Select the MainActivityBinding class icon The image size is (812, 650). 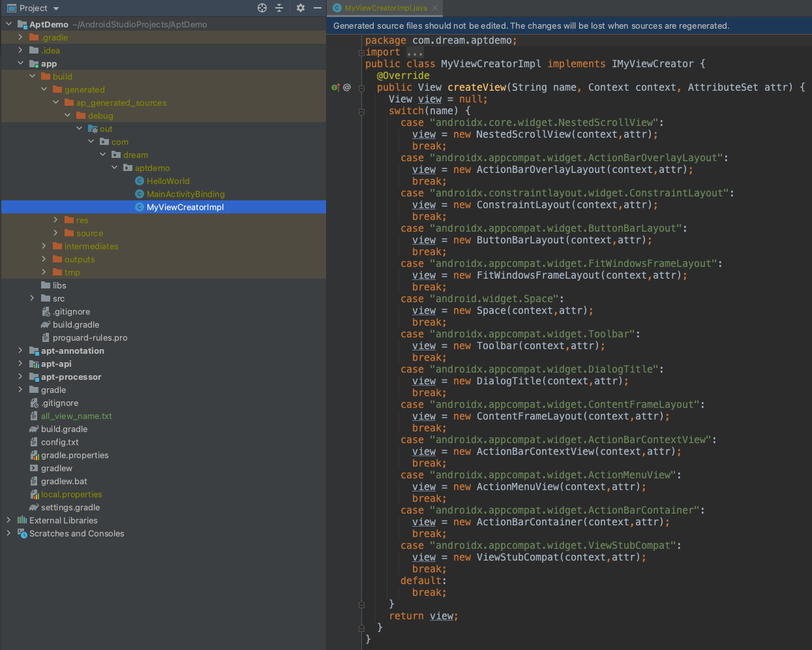coord(140,194)
